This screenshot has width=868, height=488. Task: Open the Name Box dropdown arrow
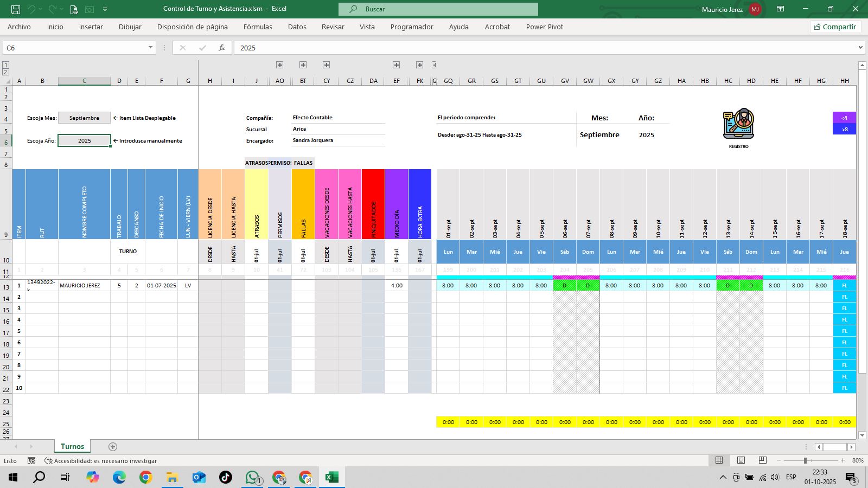[x=150, y=48]
